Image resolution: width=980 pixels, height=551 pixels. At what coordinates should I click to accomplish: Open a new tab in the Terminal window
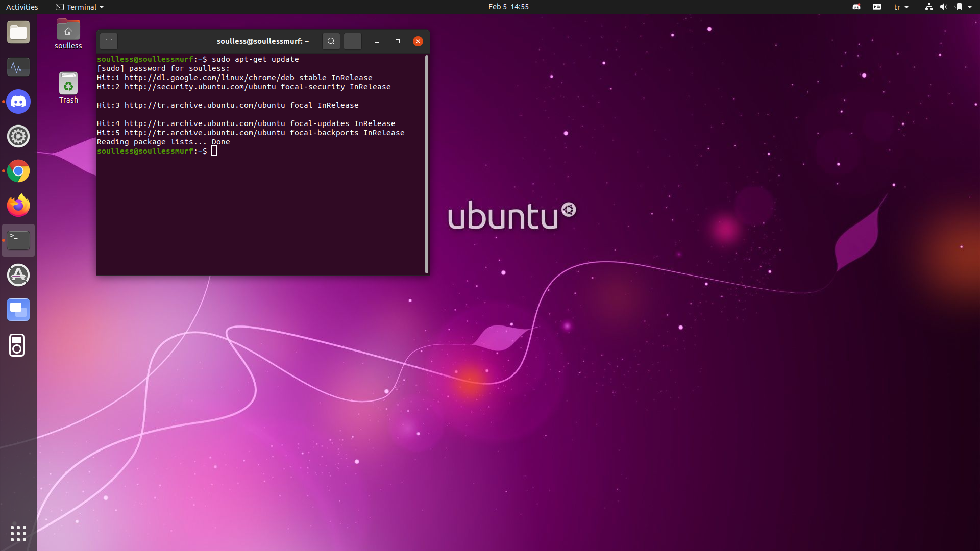tap(109, 41)
